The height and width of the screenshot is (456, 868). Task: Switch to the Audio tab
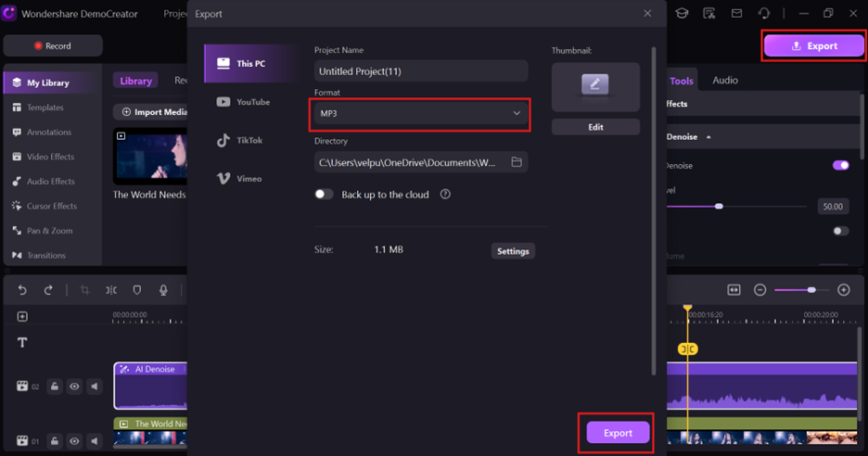[724, 81]
